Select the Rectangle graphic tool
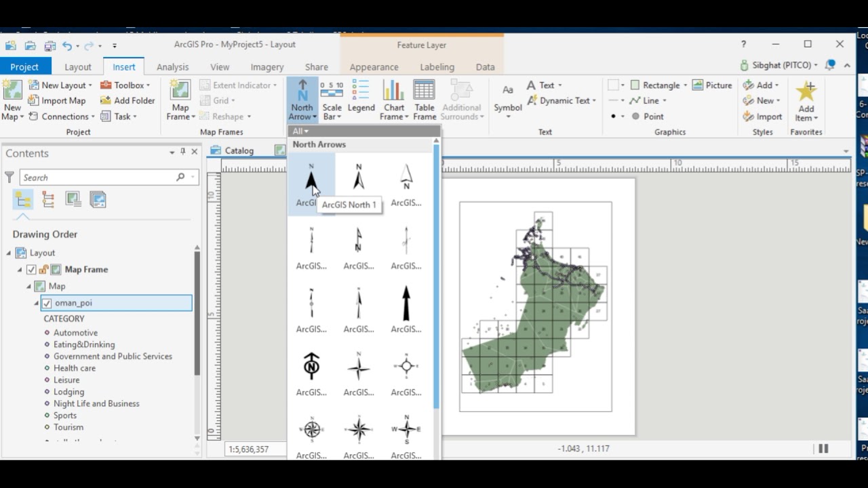868x488 pixels. [x=655, y=85]
